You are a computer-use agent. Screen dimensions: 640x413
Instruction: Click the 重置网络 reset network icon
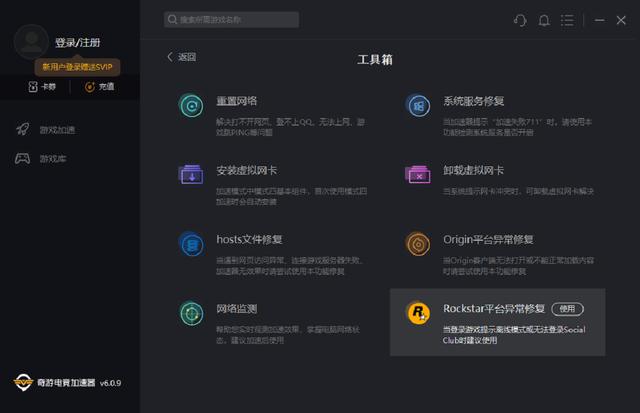[191, 106]
